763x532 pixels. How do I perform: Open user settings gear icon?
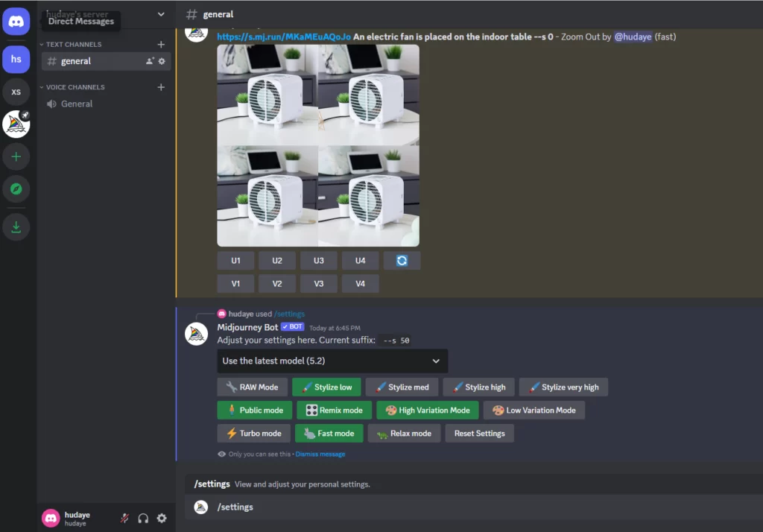point(162,519)
